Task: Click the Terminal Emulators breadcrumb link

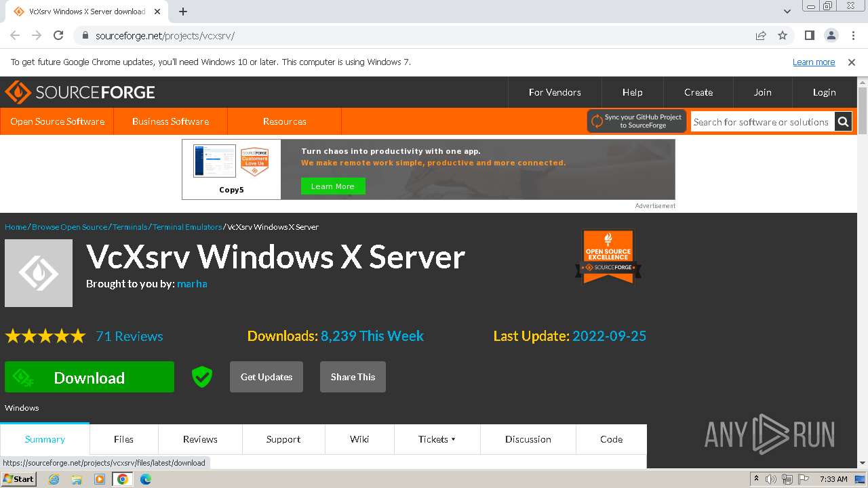Action: coord(187,227)
